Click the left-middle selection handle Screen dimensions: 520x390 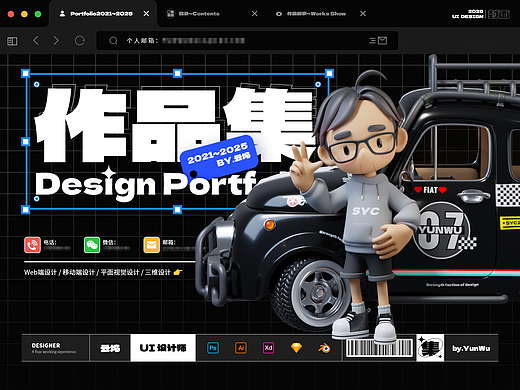(x=25, y=142)
